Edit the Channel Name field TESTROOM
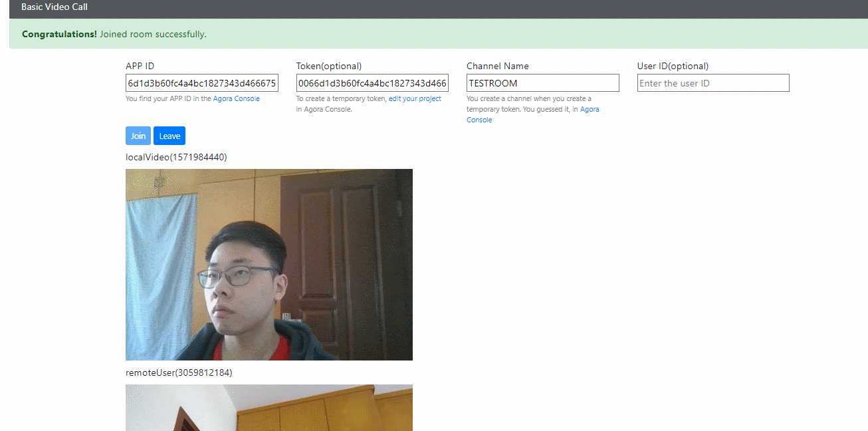 point(543,83)
